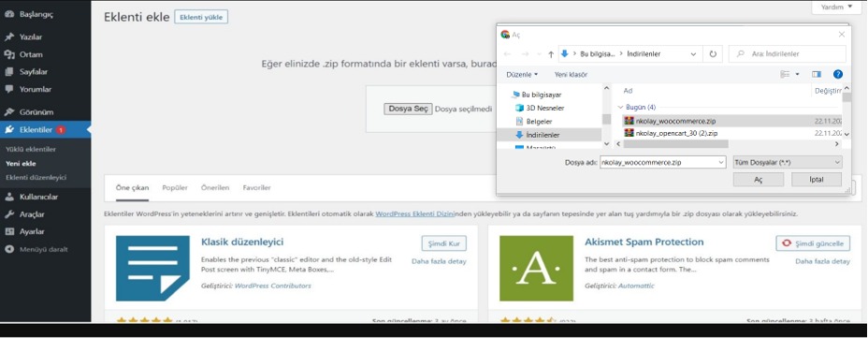The height and width of the screenshot is (338, 868).
Task: Open the Tüm Dosyalar file type dropdown
Action: pyautogui.click(x=788, y=162)
